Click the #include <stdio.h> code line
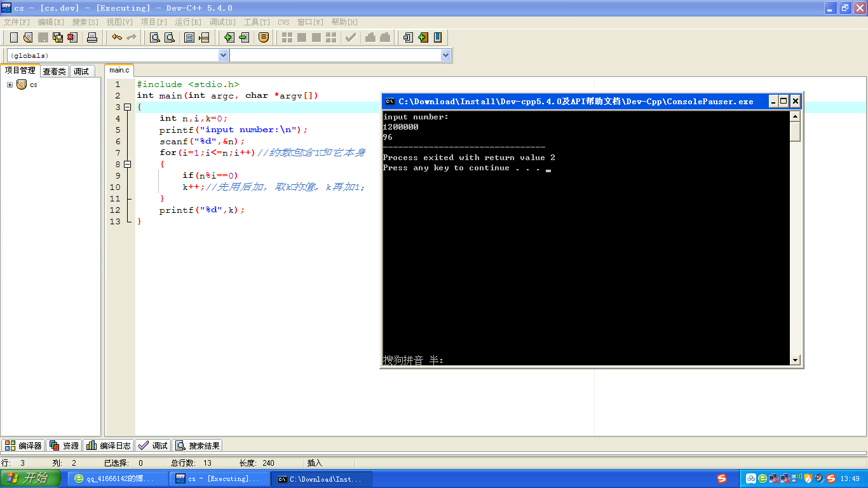This screenshot has width=868, height=488. 188,85
